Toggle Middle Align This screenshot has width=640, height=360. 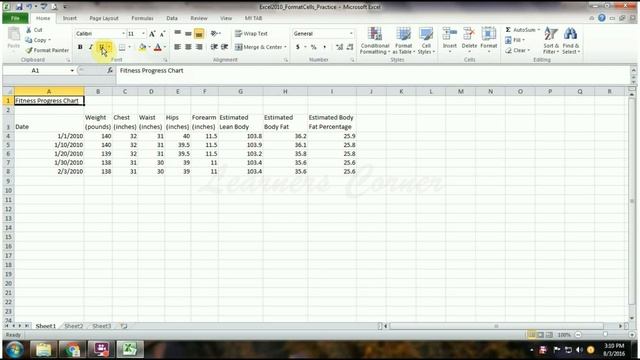click(188, 33)
